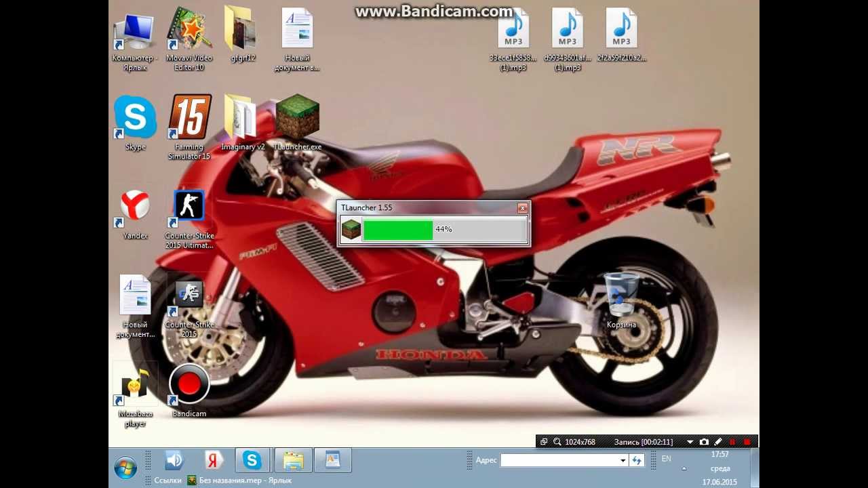Open the Imaginary v2 folder
The height and width of the screenshot is (488, 868).
[243, 123]
